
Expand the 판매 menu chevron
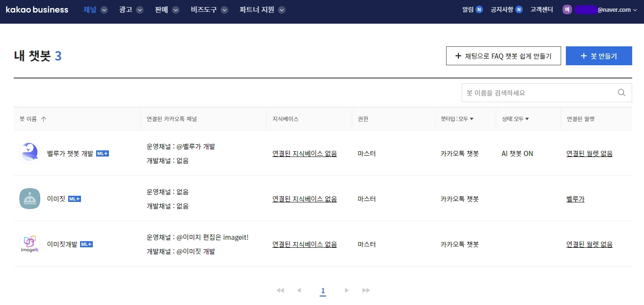pyautogui.click(x=176, y=10)
